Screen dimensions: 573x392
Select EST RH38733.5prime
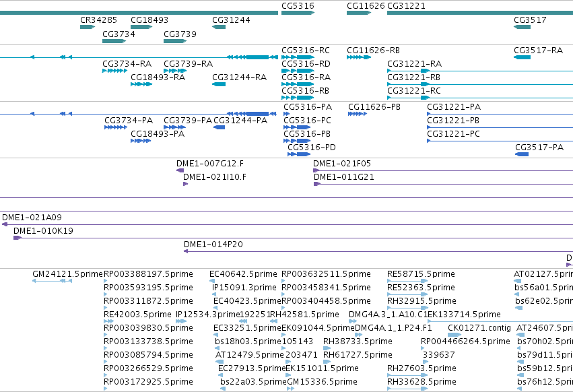pyautogui.click(x=327, y=348)
